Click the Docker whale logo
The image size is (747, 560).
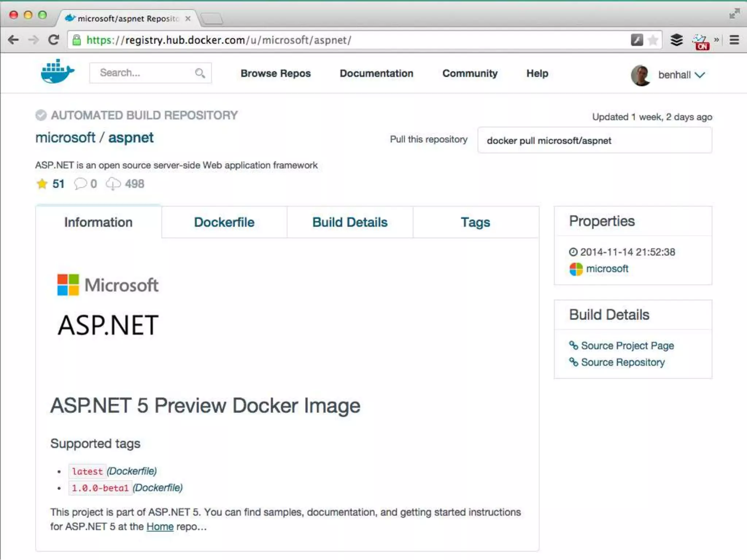[58, 71]
